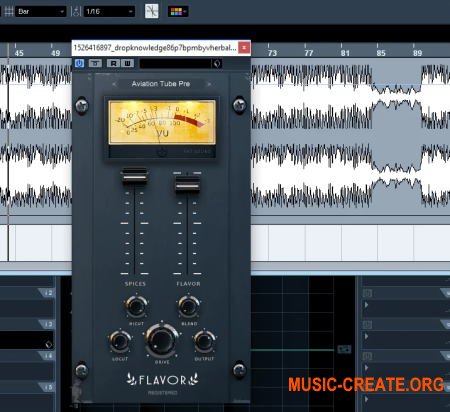Select insert slot tab i3 on left
450x412 pixels.
click(x=47, y=324)
